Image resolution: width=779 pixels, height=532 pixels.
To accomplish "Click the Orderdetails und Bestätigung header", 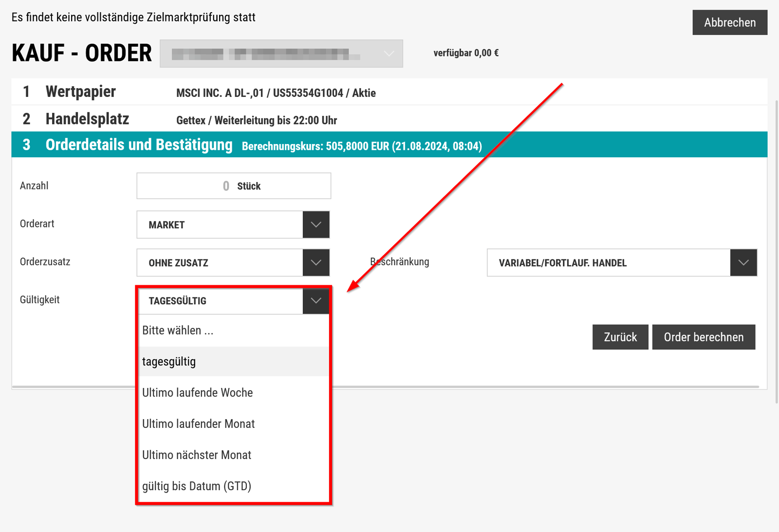I will [139, 145].
